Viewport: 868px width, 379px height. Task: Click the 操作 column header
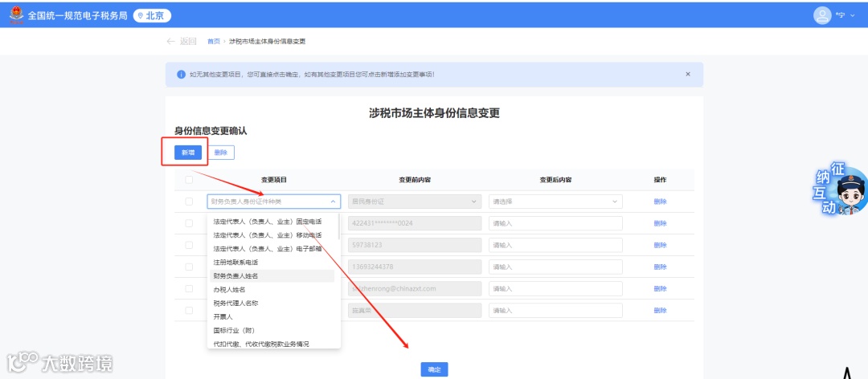[660, 180]
